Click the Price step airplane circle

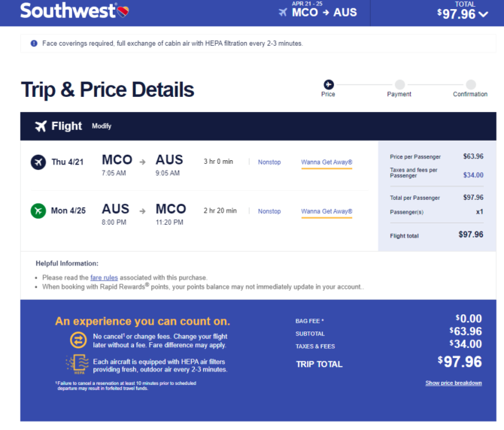[x=329, y=84]
